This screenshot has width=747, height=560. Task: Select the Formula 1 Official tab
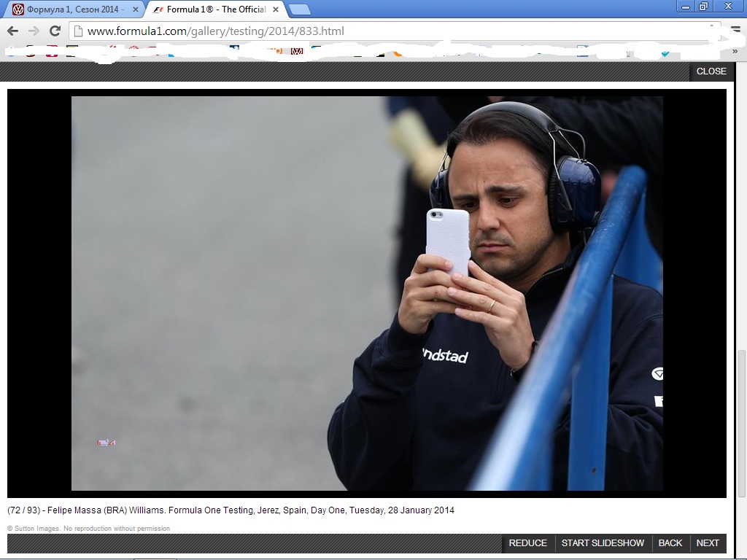click(x=212, y=9)
